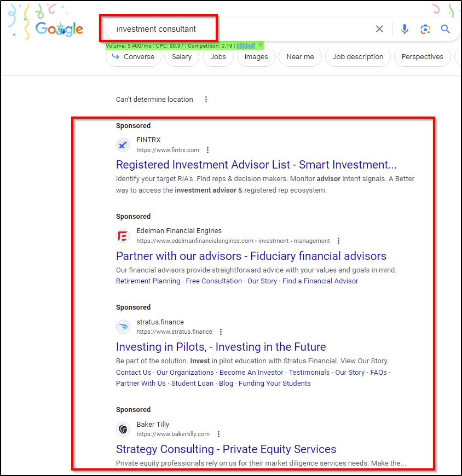The width and height of the screenshot is (462, 476).
Task: Open the FINTRX ad options menu
Action: click(207, 150)
